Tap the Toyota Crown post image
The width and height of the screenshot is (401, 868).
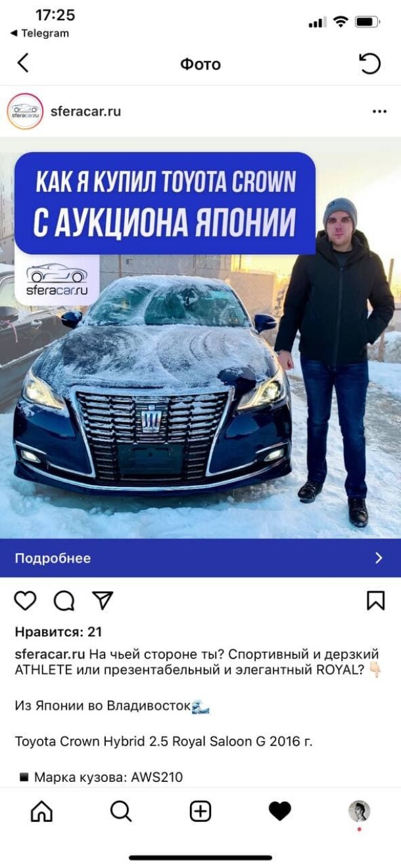coord(200,338)
